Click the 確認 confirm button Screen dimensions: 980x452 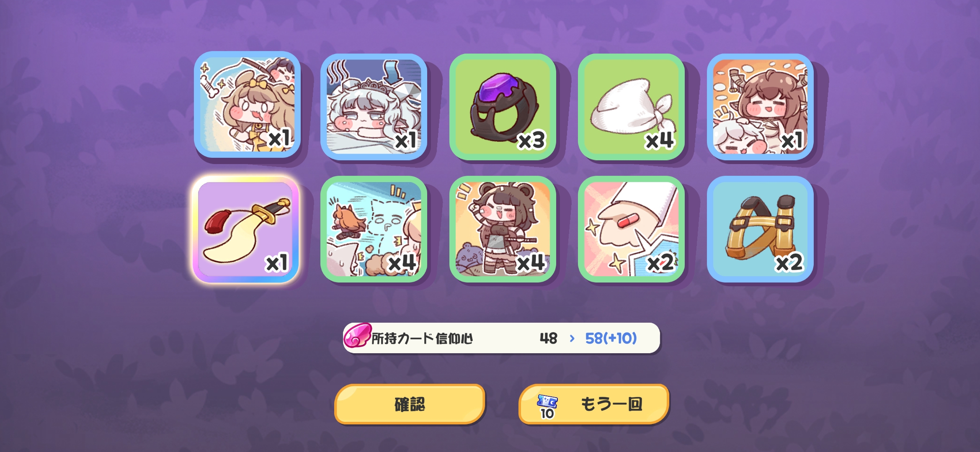pyautogui.click(x=410, y=404)
